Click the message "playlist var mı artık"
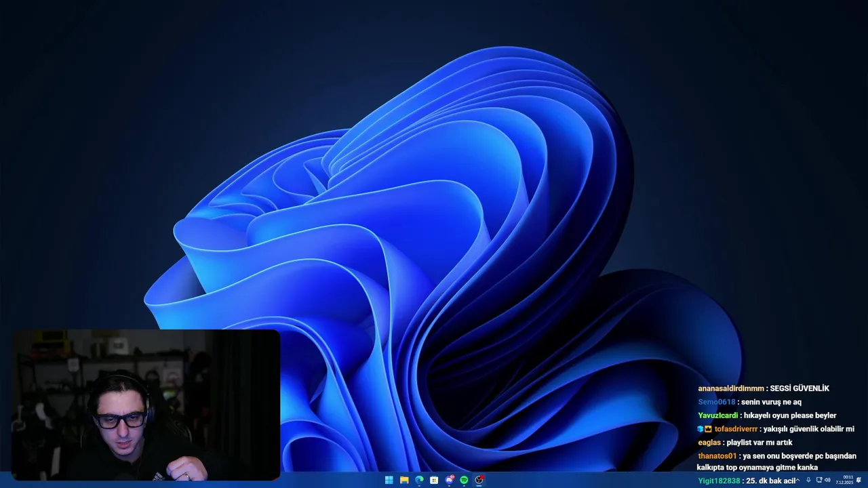868x488 pixels. (759, 443)
